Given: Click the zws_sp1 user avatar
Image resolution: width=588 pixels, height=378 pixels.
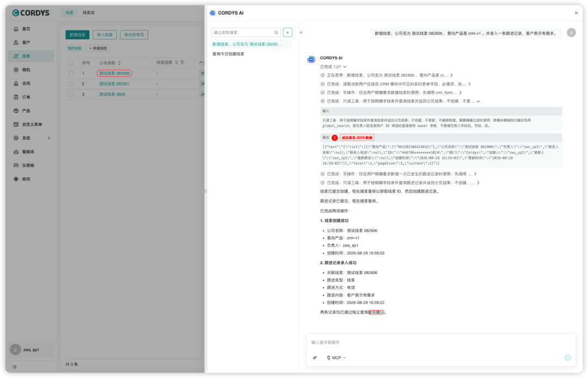Looking at the screenshot, I should tap(15, 350).
